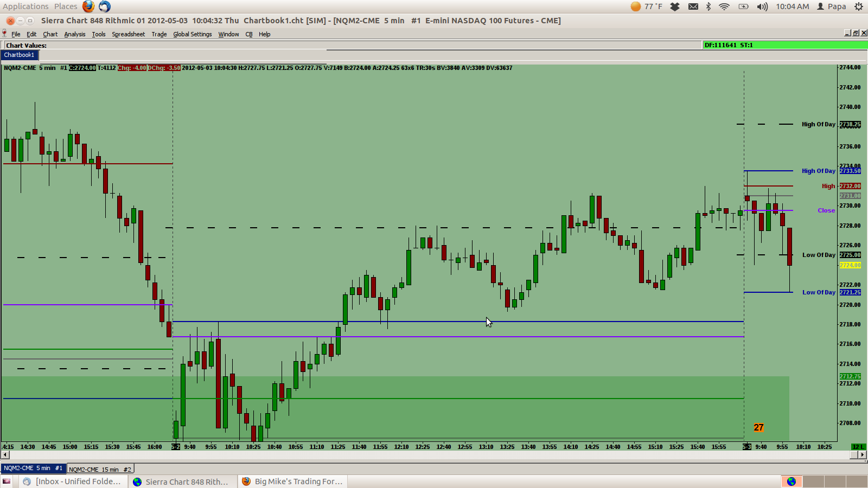Click the red DChg: -3.50 value
This screenshot has width=868, height=488.
(x=164, y=68)
